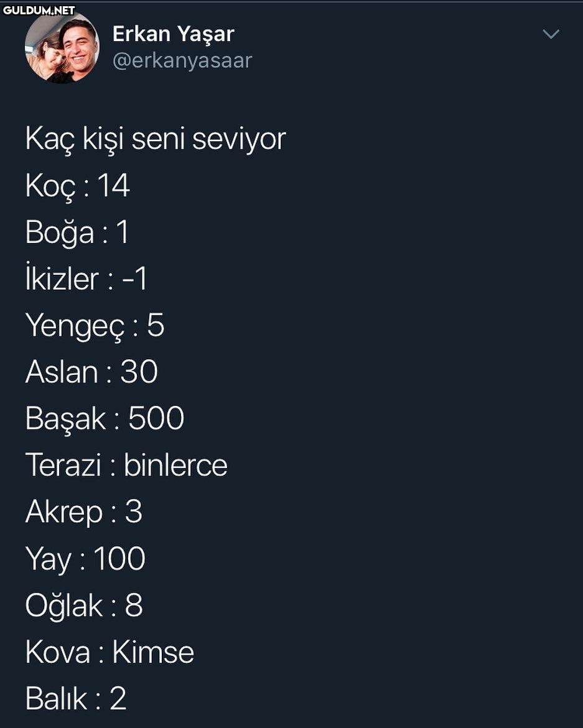Click the "İkizler : -1" line
This screenshot has width=583, height=728.
[x=86, y=279]
